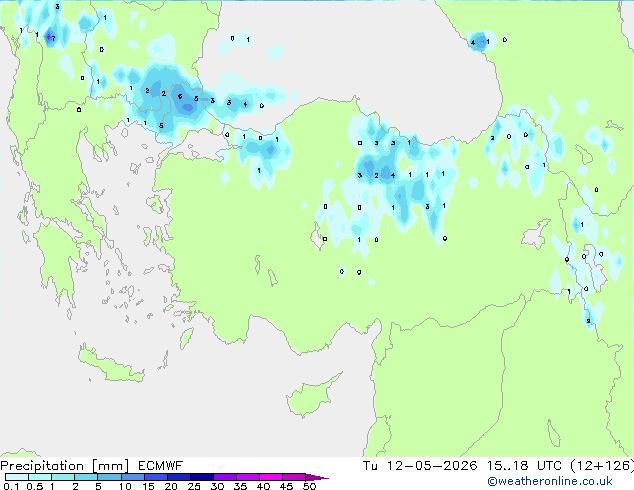Screen dimensions: 634x490
Task: Click the legend value "25"
Action: coord(194,486)
